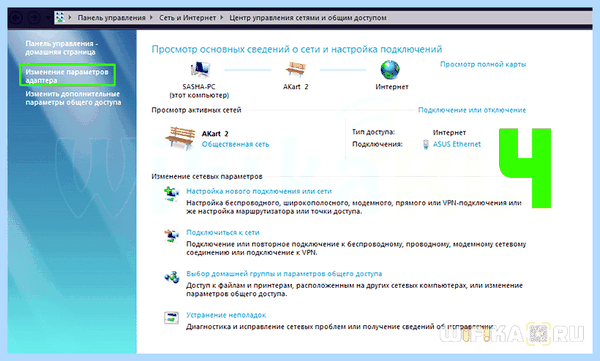Click the ASUS Ethernet adapter plug icon

(x=426, y=144)
